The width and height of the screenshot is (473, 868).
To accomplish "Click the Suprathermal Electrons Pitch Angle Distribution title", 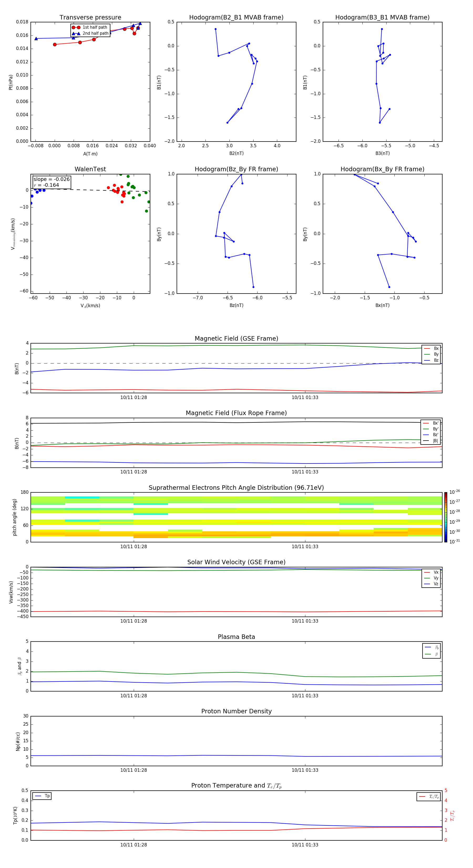I will click(x=236, y=488).
